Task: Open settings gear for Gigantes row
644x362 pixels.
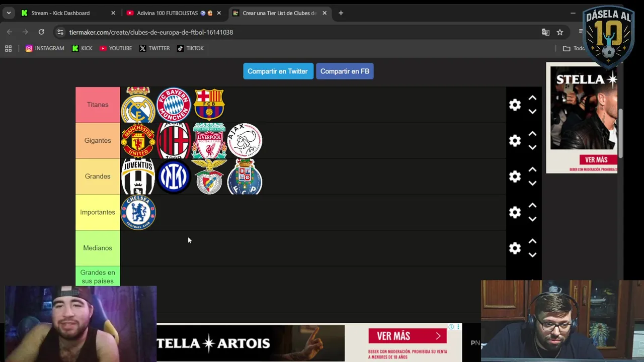Action: [515, 141]
